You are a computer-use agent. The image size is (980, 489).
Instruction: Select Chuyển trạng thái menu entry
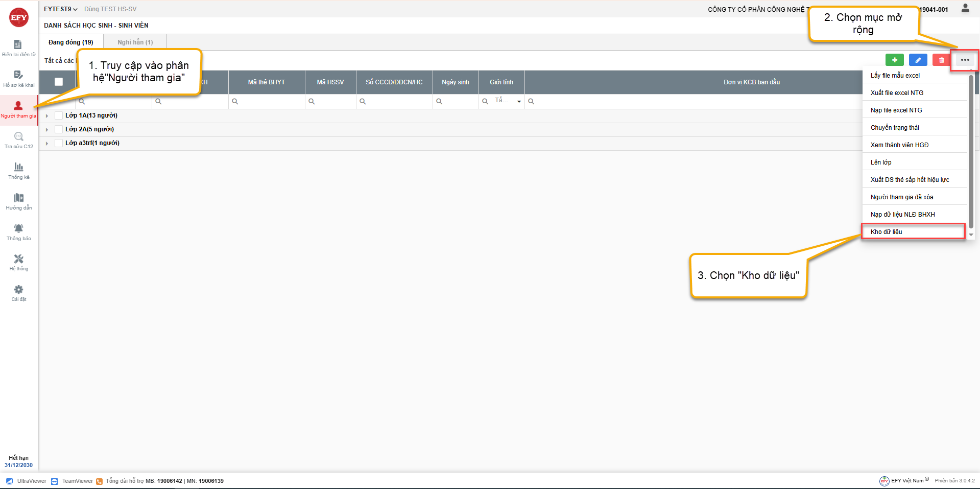915,128
